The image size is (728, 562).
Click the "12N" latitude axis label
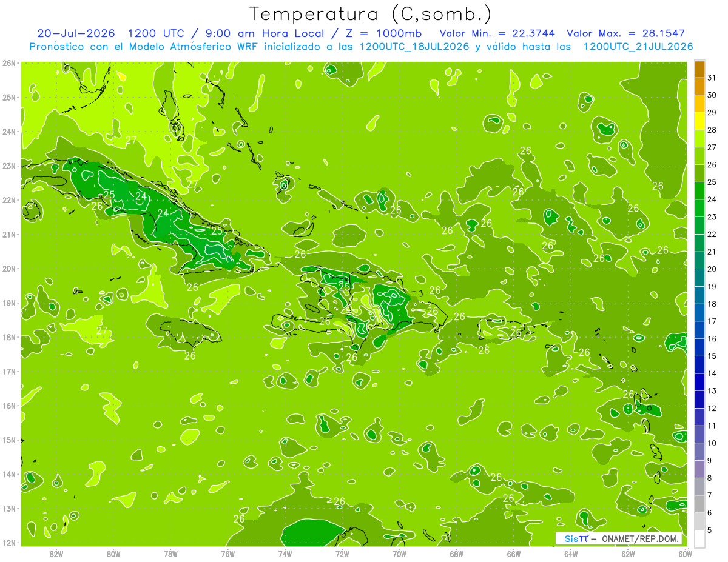point(9,543)
